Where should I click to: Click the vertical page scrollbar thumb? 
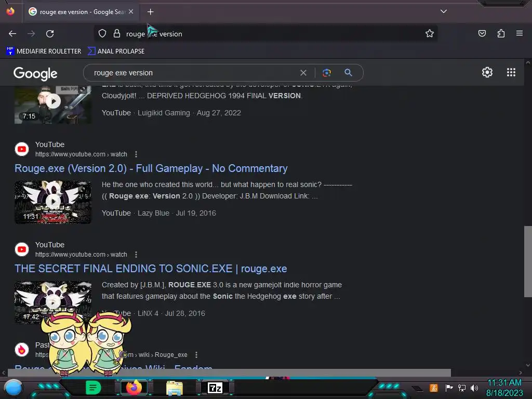pos(528,261)
